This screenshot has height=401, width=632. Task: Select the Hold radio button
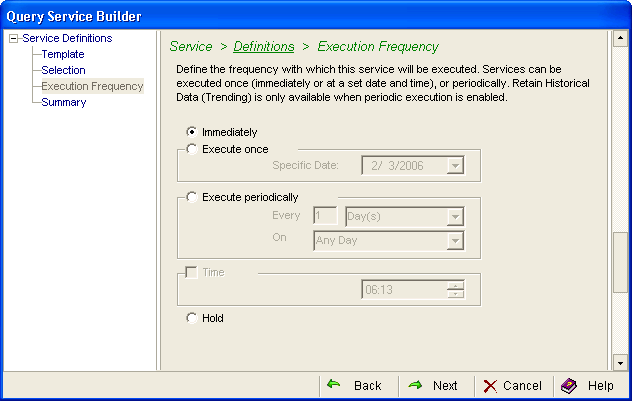[192, 318]
